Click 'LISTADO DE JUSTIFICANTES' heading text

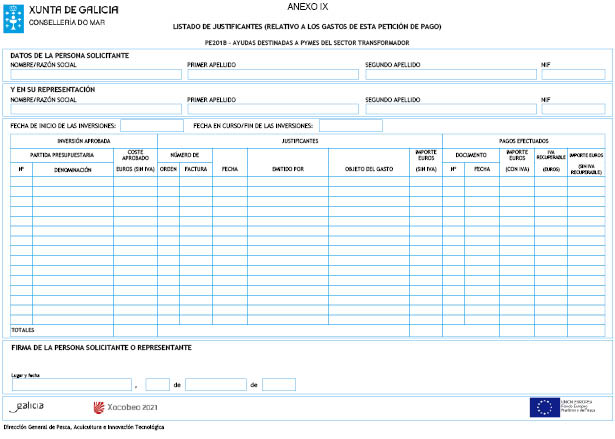pyautogui.click(x=217, y=27)
